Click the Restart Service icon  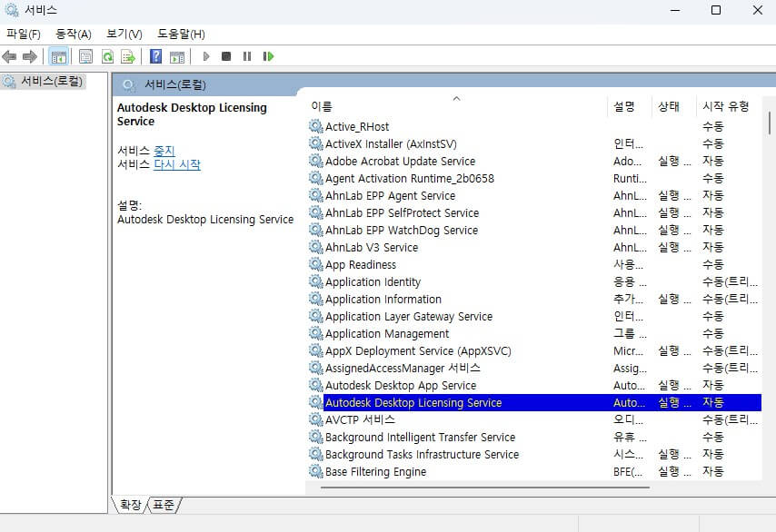click(268, 56)
